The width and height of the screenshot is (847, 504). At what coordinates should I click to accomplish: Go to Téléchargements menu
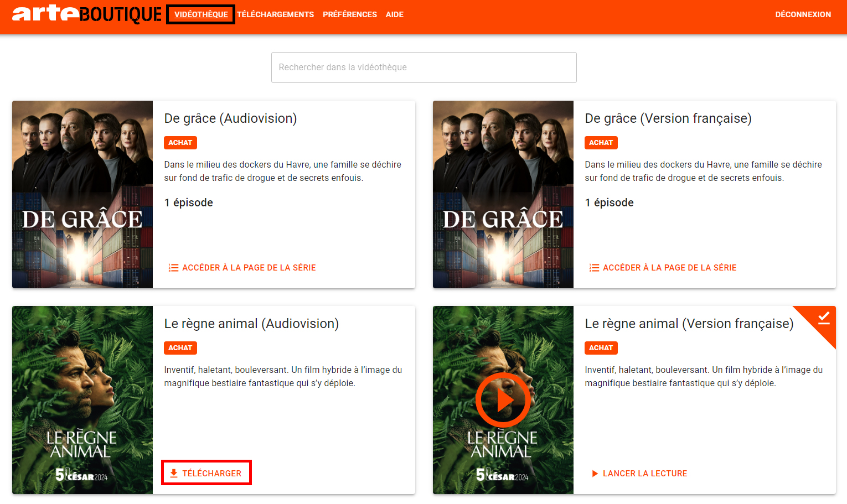point(275,14)
